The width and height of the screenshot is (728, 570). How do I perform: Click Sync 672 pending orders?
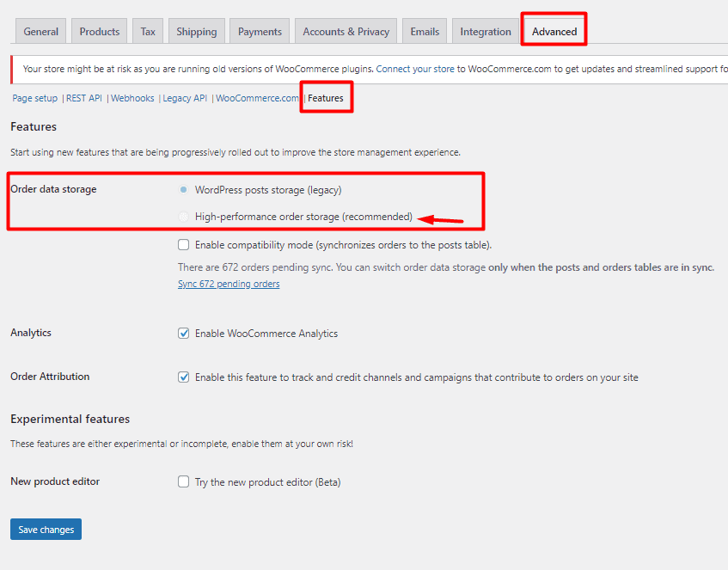(228, 283)
